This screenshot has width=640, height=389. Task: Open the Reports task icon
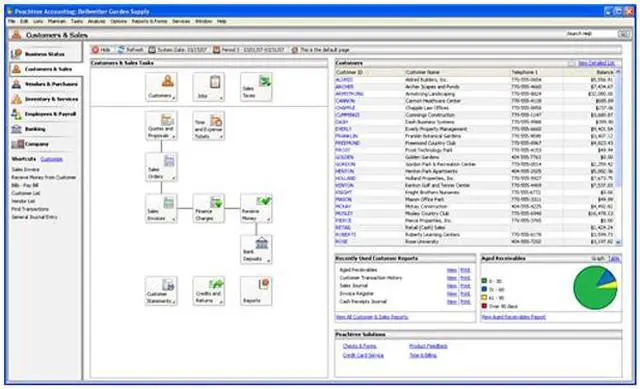coord(256,291)
